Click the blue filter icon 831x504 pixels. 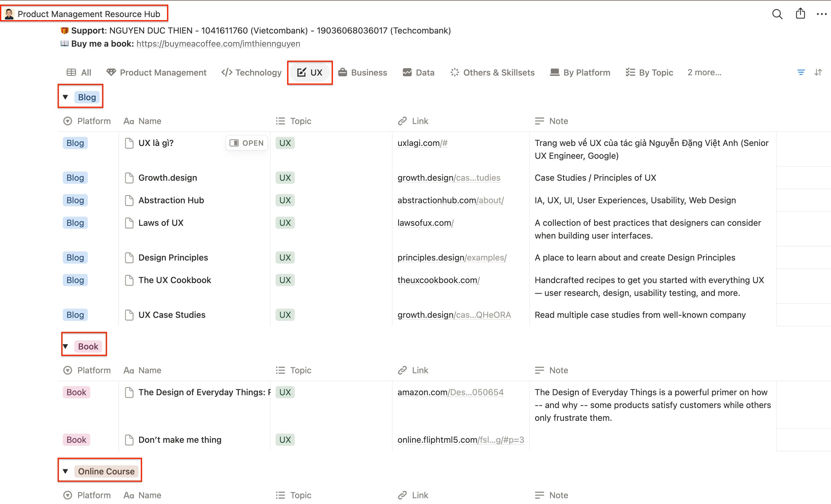pos(801,72)
